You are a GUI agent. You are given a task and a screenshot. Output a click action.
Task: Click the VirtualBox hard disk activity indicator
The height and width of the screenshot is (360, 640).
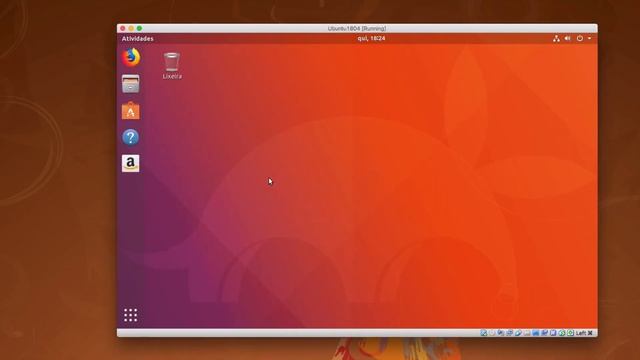pos(484,333)
